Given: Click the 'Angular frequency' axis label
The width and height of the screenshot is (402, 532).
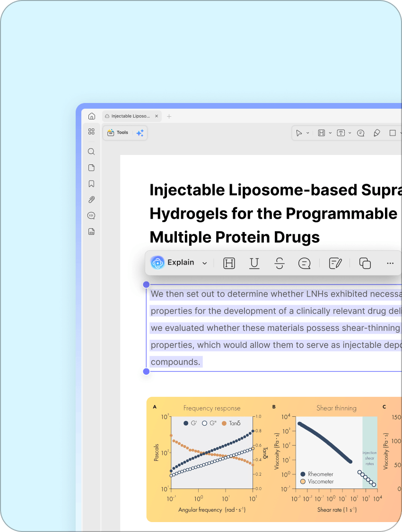Looking at the screenshot, I should click(x=212, y=510).
